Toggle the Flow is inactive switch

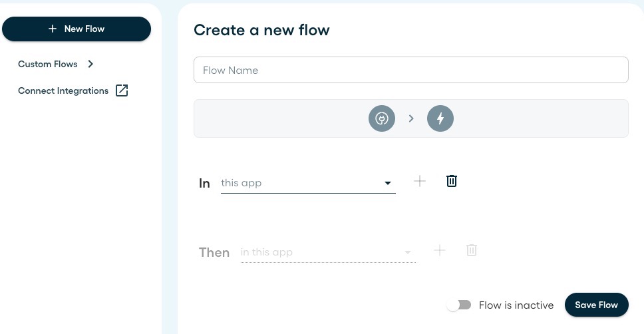click(459, 305)
